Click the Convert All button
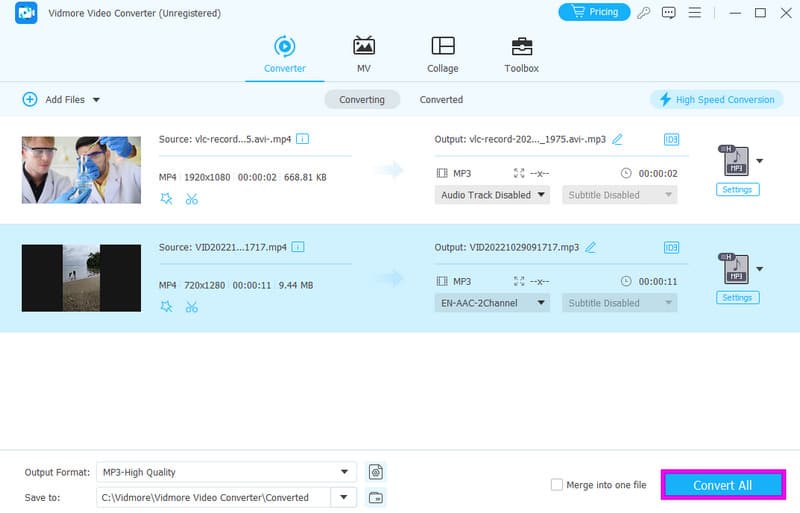 tap(722, 485)
